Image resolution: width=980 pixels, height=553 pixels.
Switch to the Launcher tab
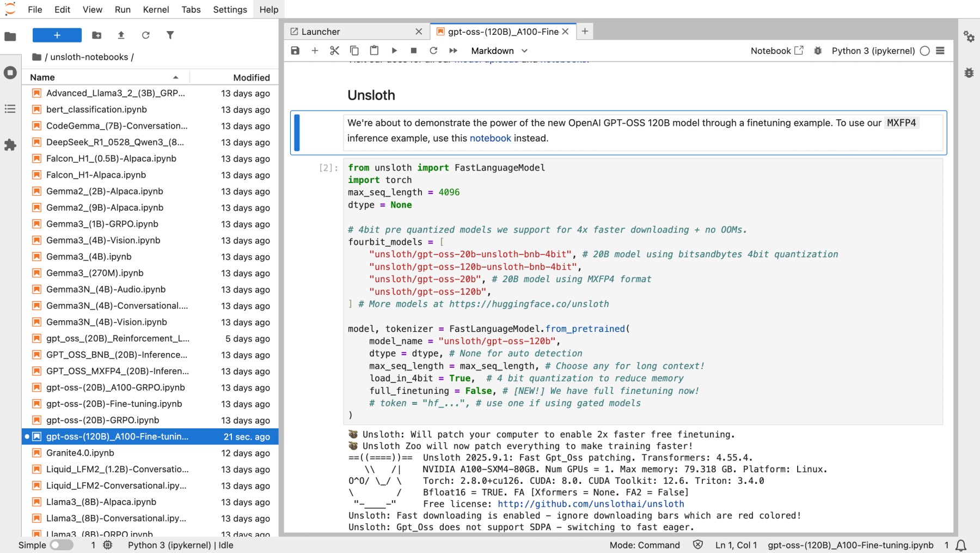pos(321,32)
